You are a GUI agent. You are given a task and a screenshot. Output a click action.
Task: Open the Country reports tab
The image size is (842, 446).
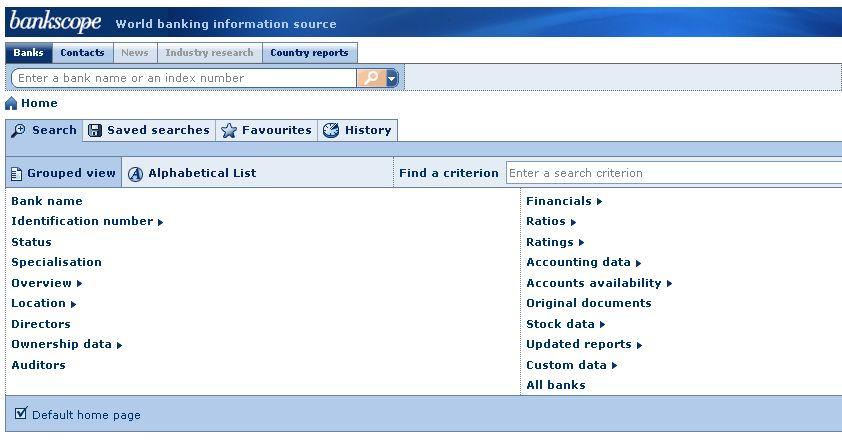pyautogui.click(x=309, y=53)
